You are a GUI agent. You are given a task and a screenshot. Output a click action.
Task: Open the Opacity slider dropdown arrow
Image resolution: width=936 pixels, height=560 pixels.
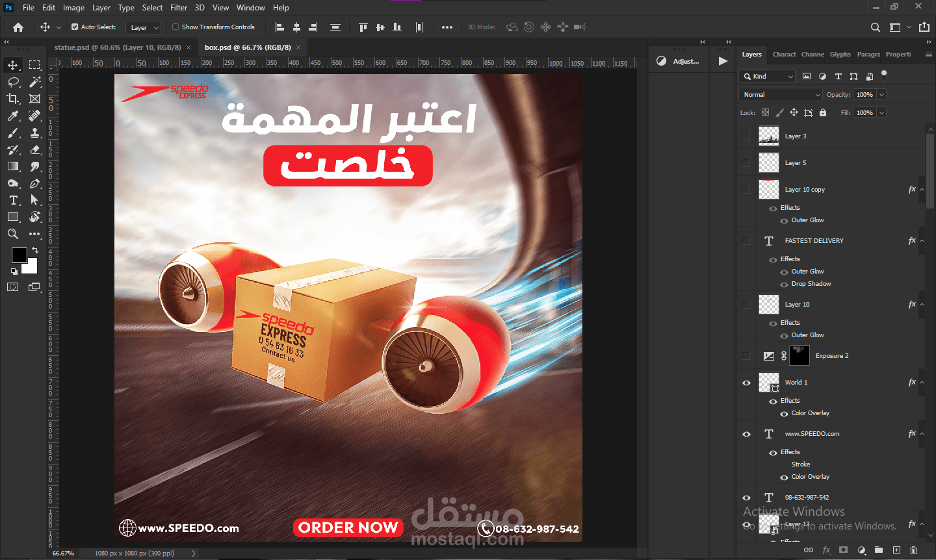882,95
